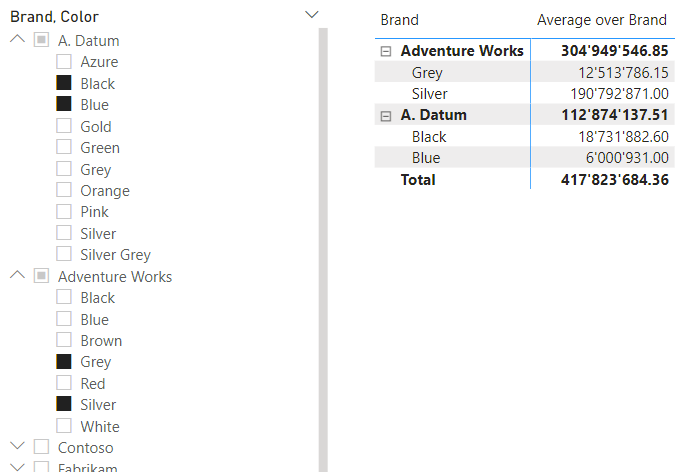This screenshot has height=472, width=683.
Task: Open the Brand, Color slicer dropdown chevron
Action: [x=311, y=15]
